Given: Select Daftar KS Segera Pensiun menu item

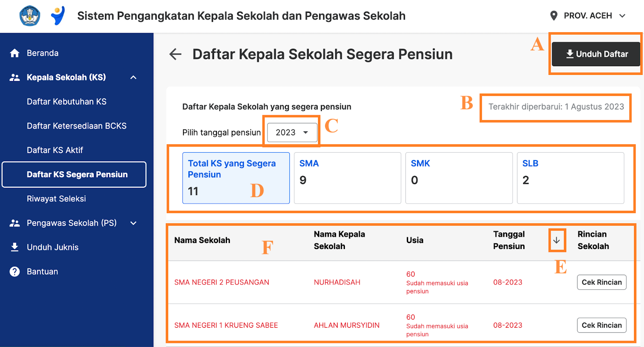Looking at the screenshot, I should pos(74,175).
